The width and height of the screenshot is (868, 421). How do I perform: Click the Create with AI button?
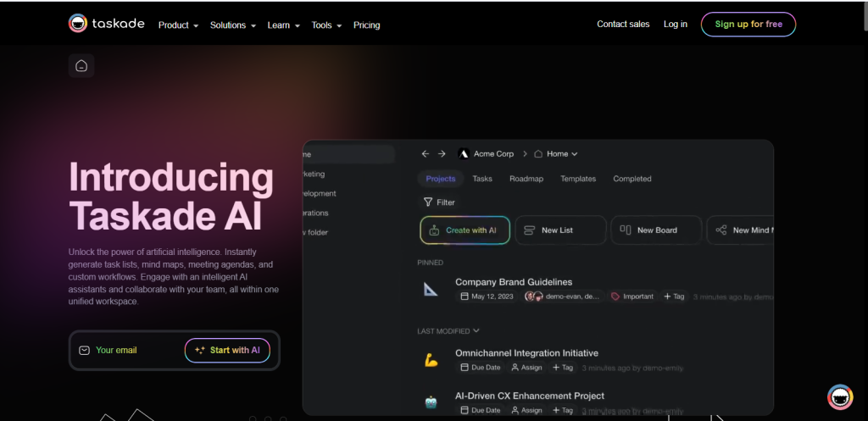pyautogui.click(x=465, y=230)
